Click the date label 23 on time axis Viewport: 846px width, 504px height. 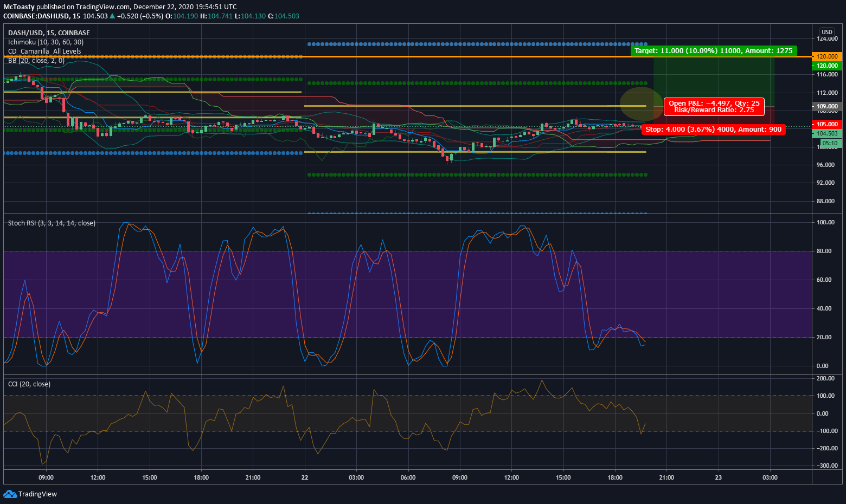point(719,477)
